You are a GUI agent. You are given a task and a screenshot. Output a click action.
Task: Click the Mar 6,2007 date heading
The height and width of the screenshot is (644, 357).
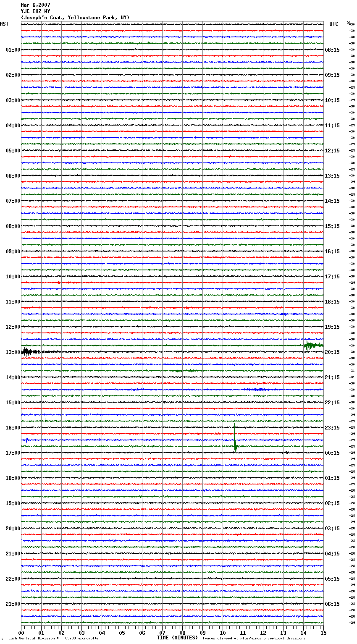(x=35, y=5)
